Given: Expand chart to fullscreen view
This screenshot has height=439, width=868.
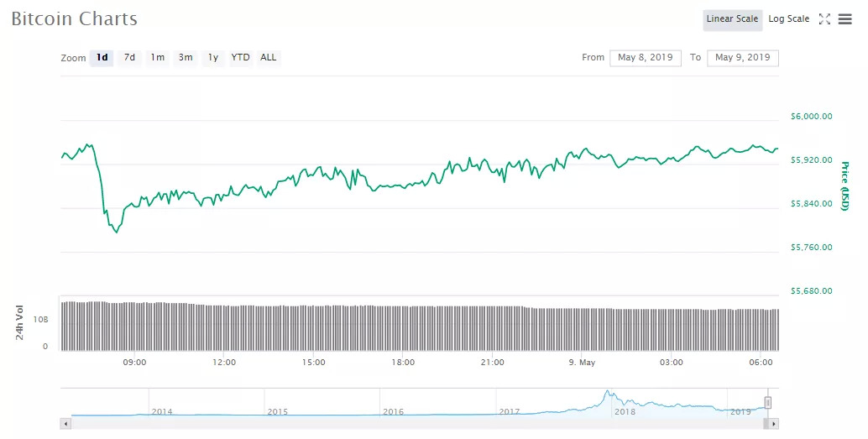Looking at the screenshot, I should (x=824, y=19).
